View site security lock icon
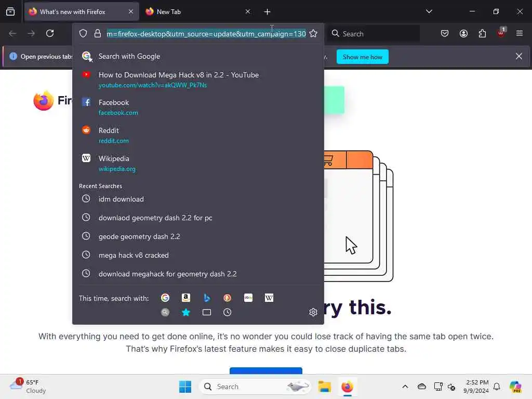 click(x=98, y=34)
